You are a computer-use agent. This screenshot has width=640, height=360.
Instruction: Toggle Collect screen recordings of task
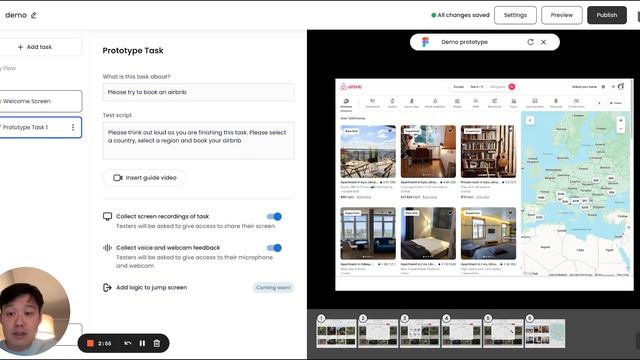coord(274,216)
